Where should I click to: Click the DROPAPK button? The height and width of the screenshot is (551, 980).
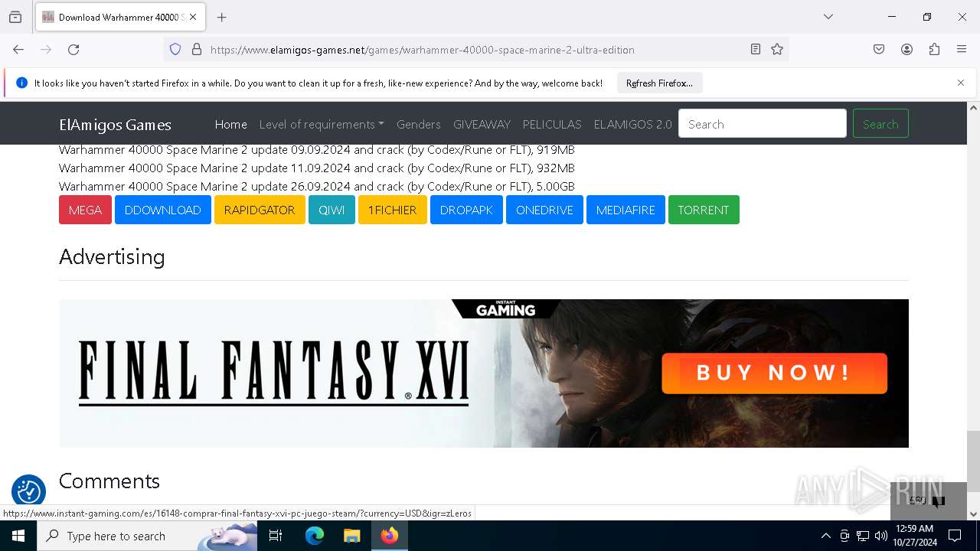coord(466,210)
